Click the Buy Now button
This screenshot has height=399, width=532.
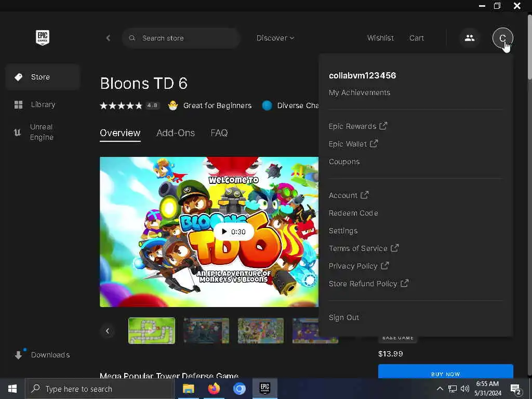point(445,371)
